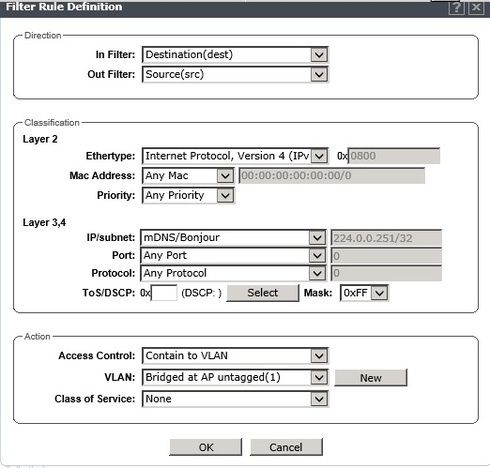
Task: Open the Mac Address dropdown
Action: pos(188,176)
